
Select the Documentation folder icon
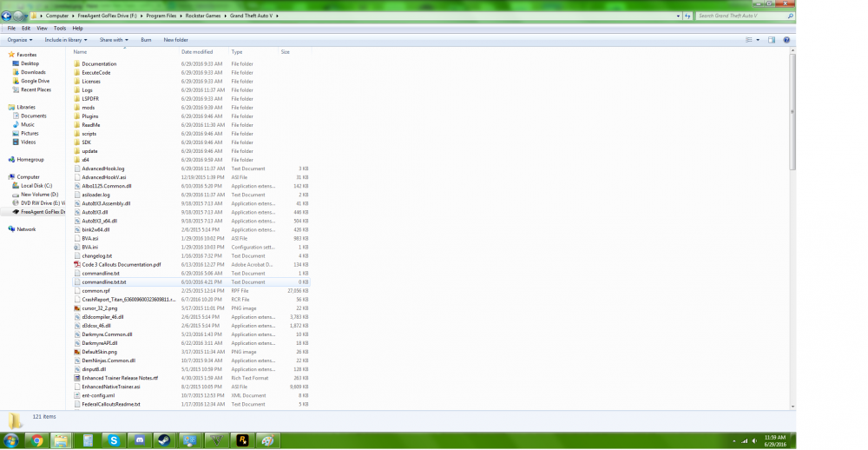pyautogui.click(x=77, y=63)
